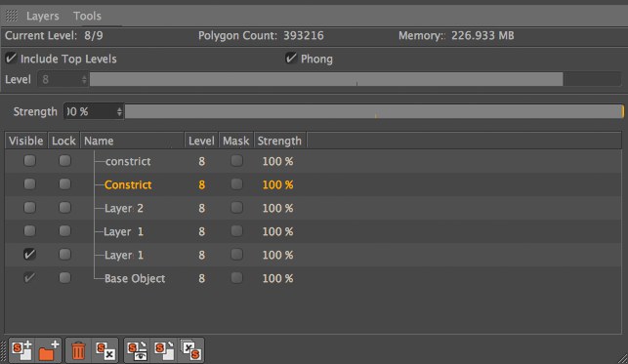
Task: Click the Merge Visible layers icon with eye
Action: point(138,350)
